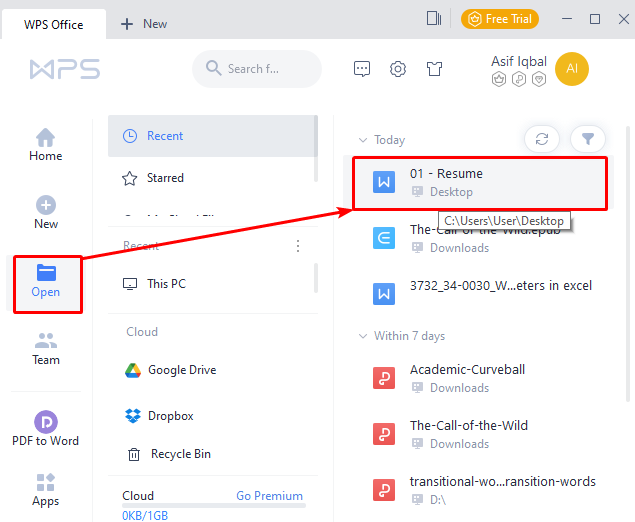
Task: Select the Recent list item
Action: (211, 136)
